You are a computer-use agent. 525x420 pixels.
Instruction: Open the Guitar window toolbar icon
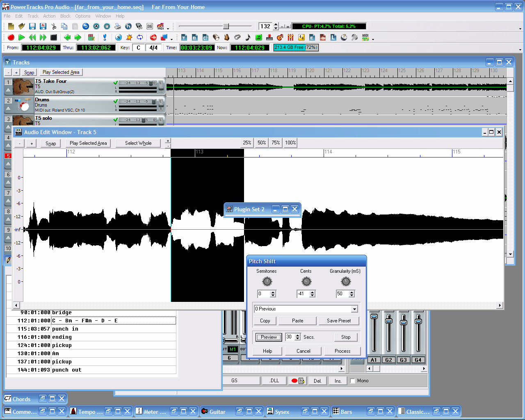pyautogui.click(x=280, y=37)
